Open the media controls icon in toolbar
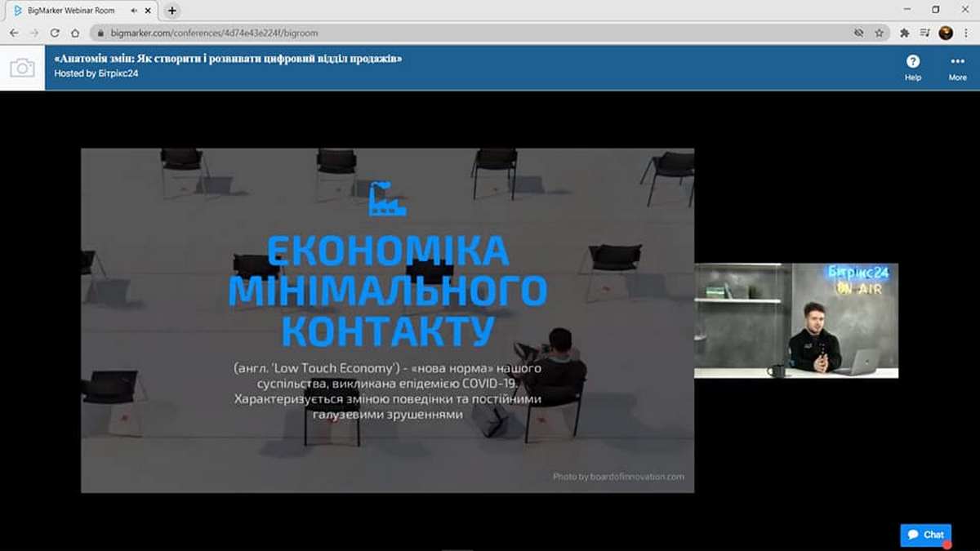 click(x=925, y=33)
